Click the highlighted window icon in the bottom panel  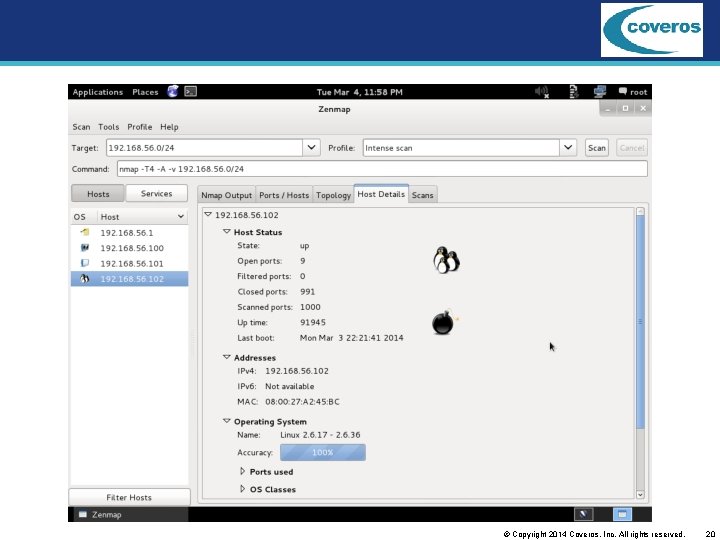point(622,514)
